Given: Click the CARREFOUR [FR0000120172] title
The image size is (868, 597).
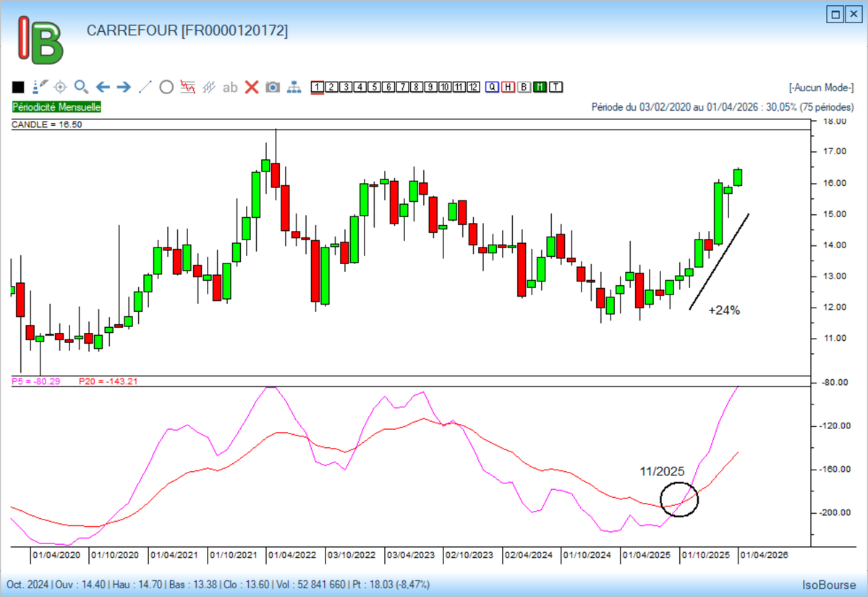Looking at the screenshot, I should tap(187, 30).
